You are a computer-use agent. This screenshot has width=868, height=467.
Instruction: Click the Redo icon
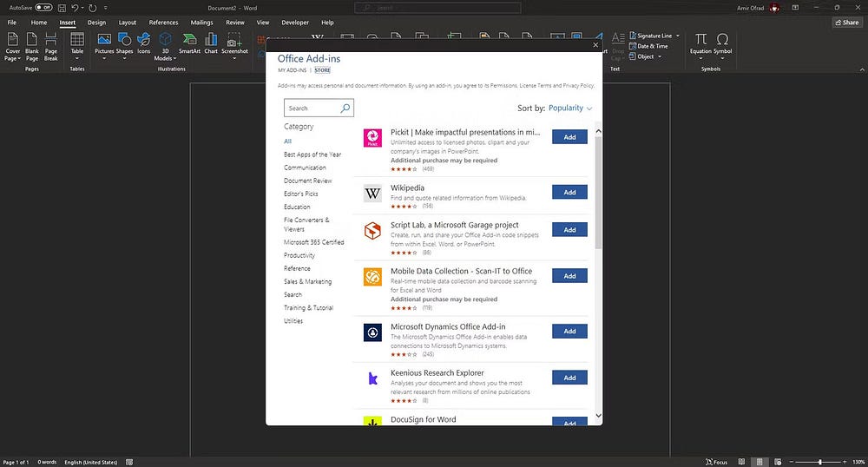click(x=93, y=8)
